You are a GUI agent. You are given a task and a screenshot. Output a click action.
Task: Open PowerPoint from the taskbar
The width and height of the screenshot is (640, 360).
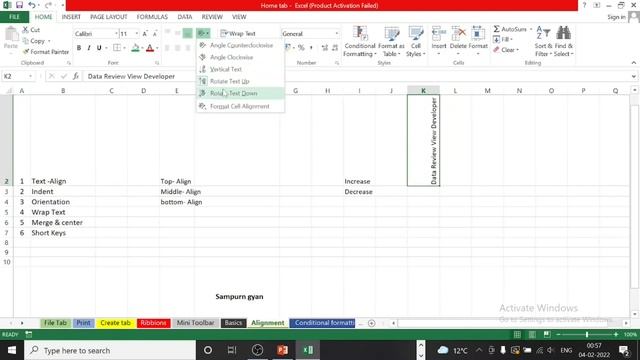pyautogui.click(x=282, y=350)
